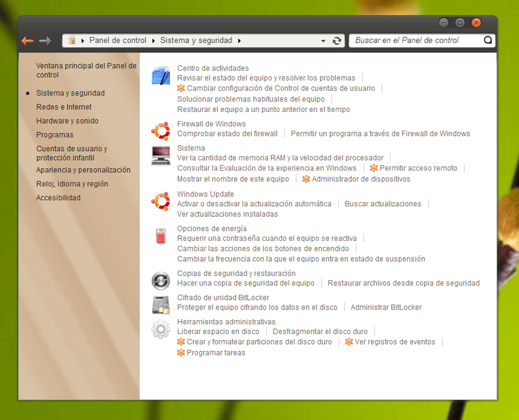Viewport: 519px width, 420px height.
Task: Click shield icon beside Ver registros de eventos
Action: tap(349, 342)
